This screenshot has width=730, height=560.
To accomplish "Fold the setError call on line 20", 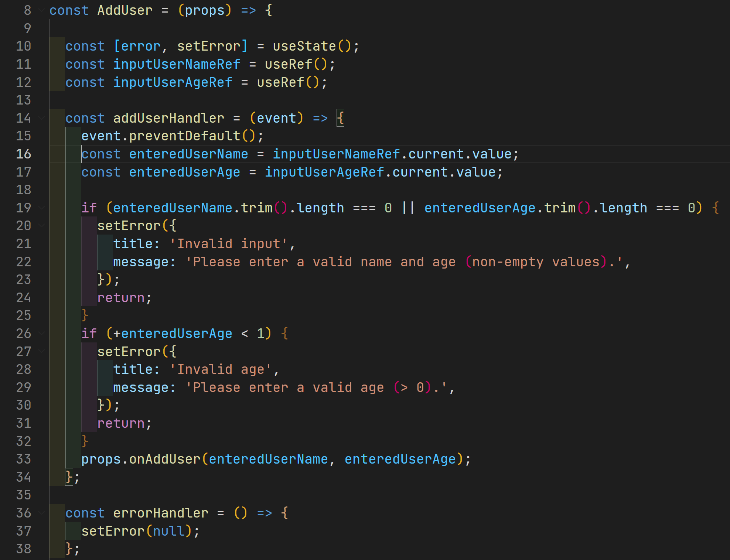I will pyautogui.click(x=42, y=226).
